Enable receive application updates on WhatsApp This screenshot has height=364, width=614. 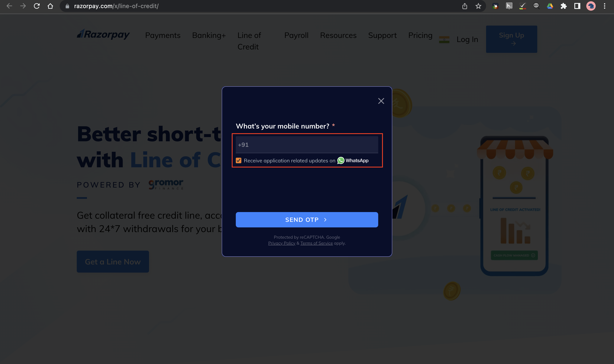coord(238,160)
